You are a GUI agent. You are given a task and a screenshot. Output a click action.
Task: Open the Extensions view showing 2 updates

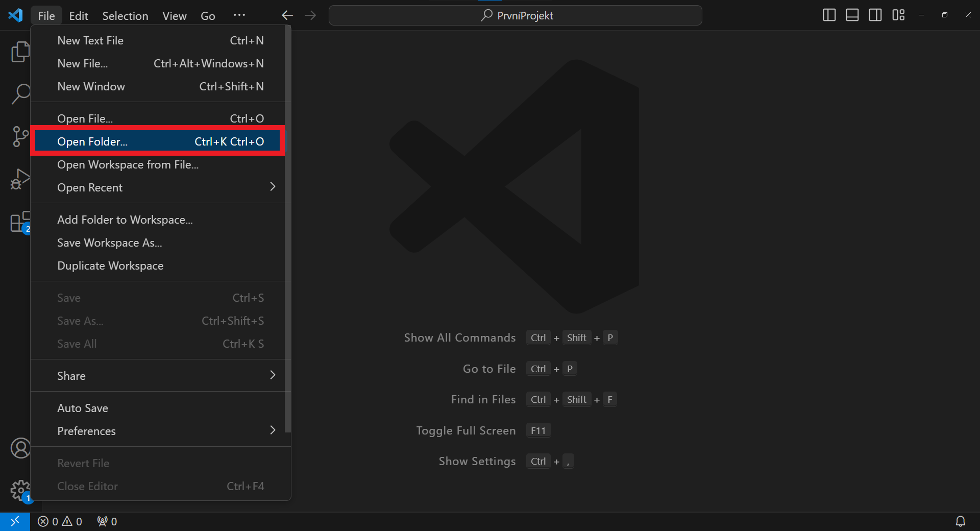[x=20, y=223]
